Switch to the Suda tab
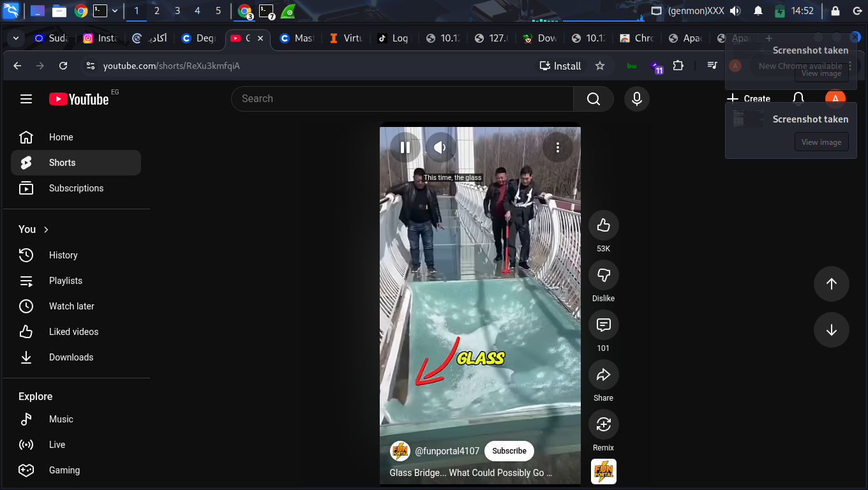The width and height of the screenshot is (868, 490). pos(51,38)
